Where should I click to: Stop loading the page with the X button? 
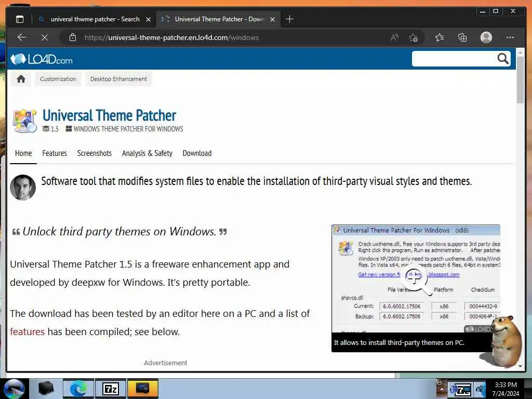pyautogui.click(x=45, y=37)
